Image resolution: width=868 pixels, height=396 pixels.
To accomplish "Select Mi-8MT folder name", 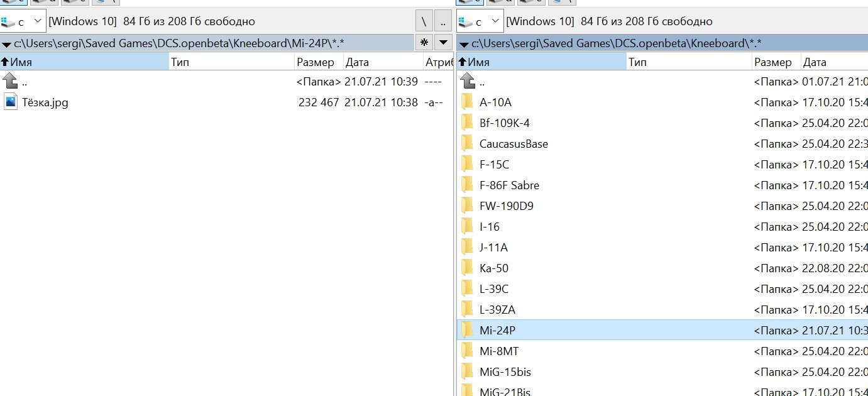I will click(x=499, y=351).
